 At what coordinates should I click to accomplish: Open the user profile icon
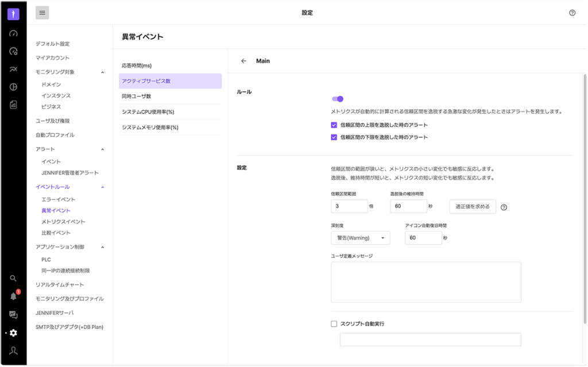click(x=13, y=351)
